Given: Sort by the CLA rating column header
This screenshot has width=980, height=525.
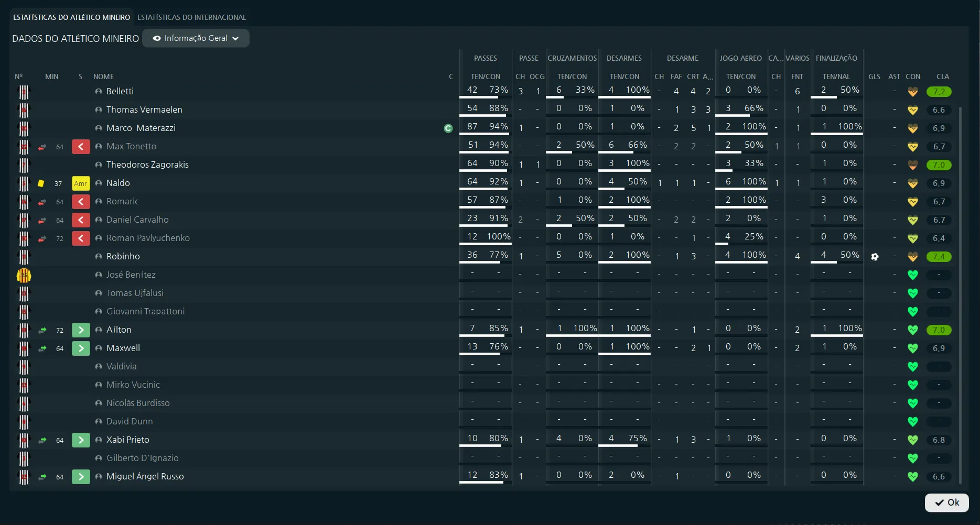Looking at the screenshot, I should [x=942, y=76].
